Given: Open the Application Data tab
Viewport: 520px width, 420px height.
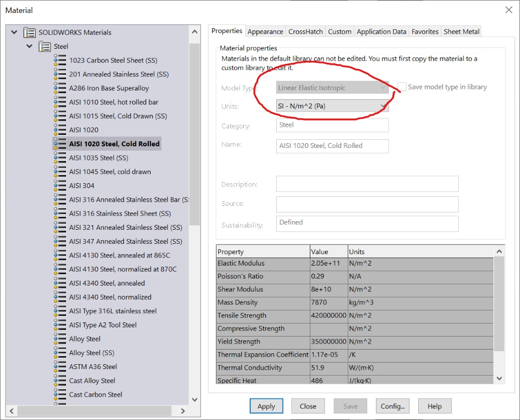Looking at the screenshot, I should 381,31.
